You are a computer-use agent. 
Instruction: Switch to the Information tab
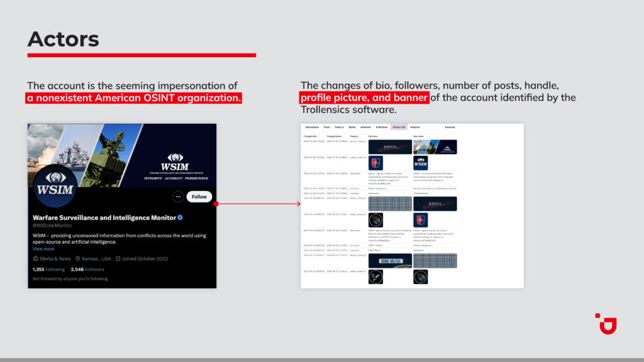pos(312,127)
